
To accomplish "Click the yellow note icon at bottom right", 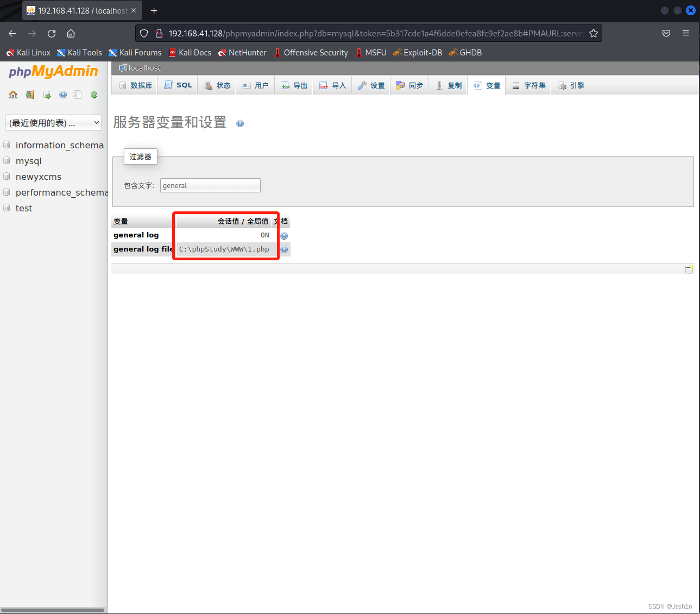I will click(x=689, y=269).
